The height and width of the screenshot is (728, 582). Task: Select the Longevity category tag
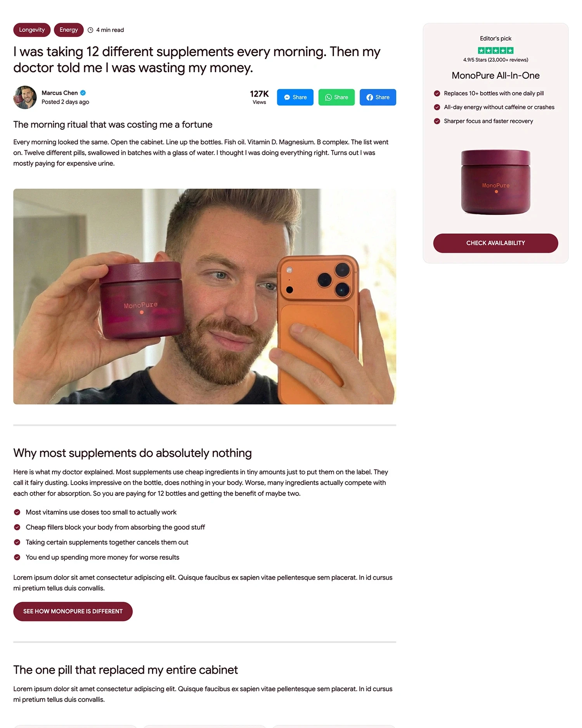[x=32, y=30]
